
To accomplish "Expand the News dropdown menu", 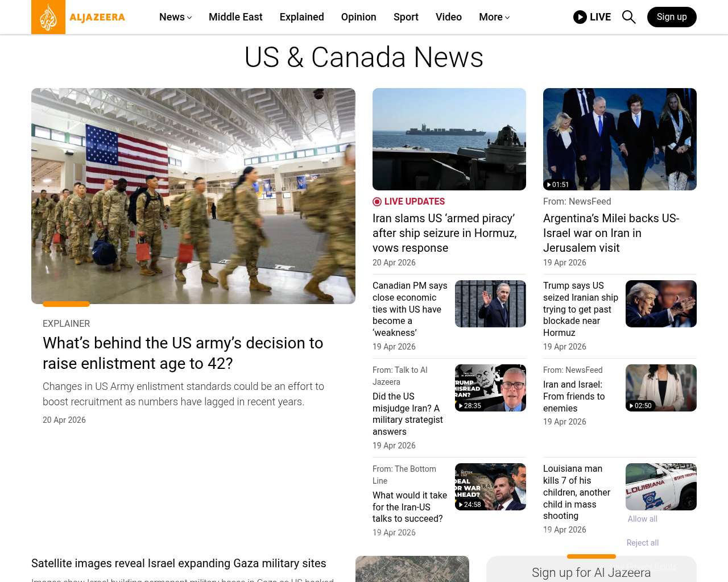I will [175, 17].
